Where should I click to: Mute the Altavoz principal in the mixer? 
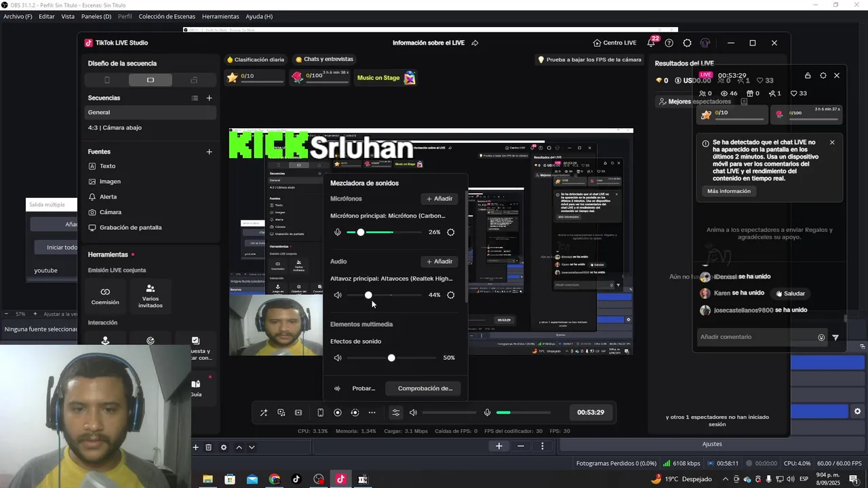pyautogui.click(x=338, y=295)
